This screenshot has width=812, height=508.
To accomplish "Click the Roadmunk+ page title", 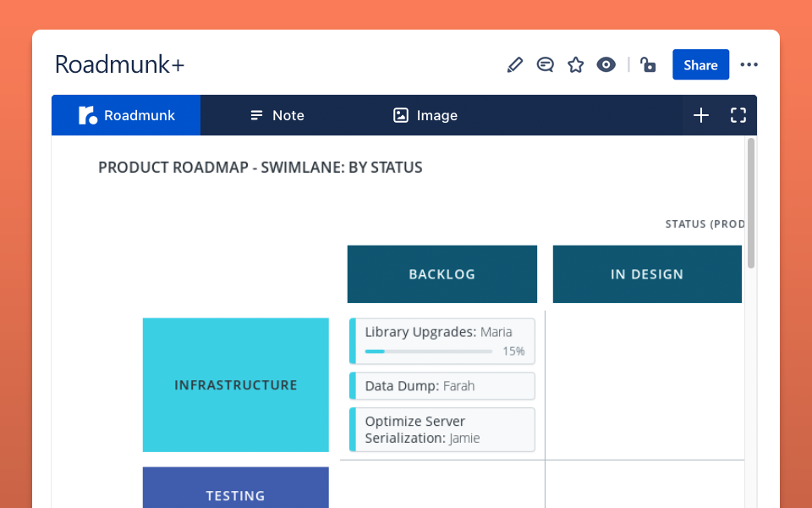I will coord(119,65).
